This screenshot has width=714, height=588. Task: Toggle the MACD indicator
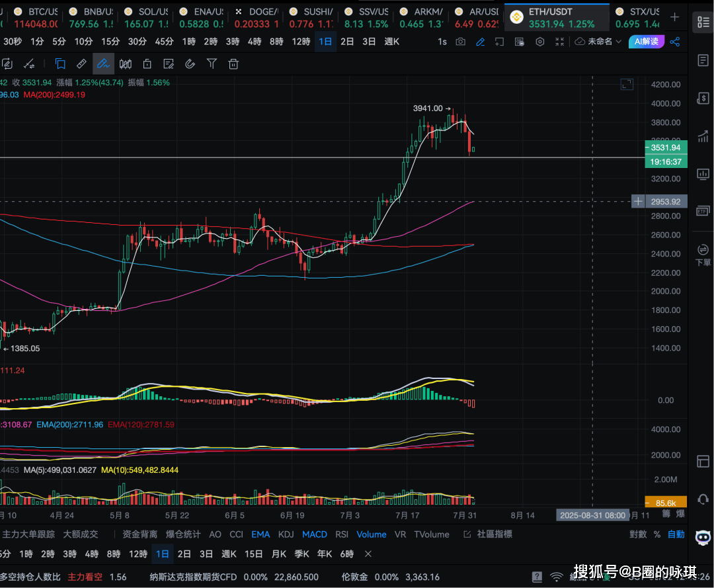(315, 534)
